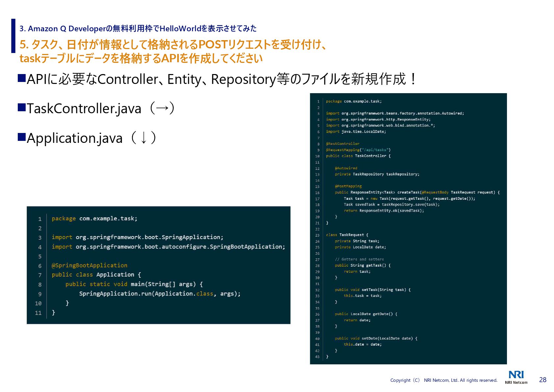Click 'import org.springframework.boot.SpringApplication;' line
This screenshot has height=392, width=554.
138,237
